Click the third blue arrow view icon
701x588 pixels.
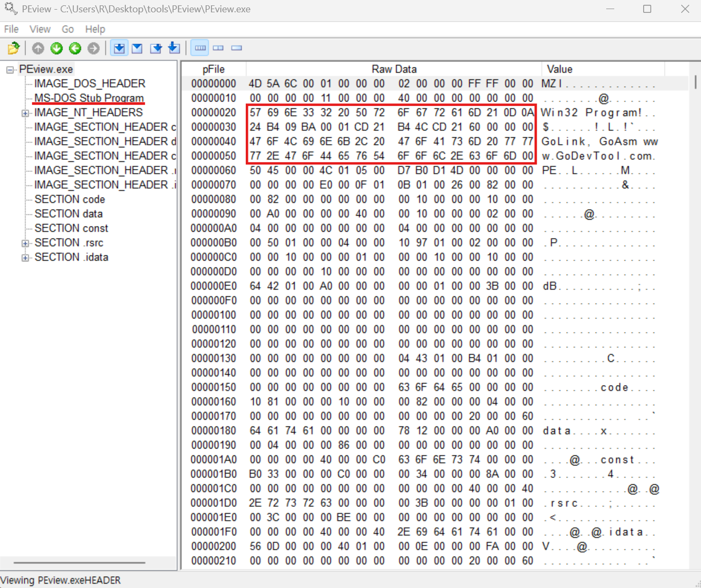[x=156, y=48]
